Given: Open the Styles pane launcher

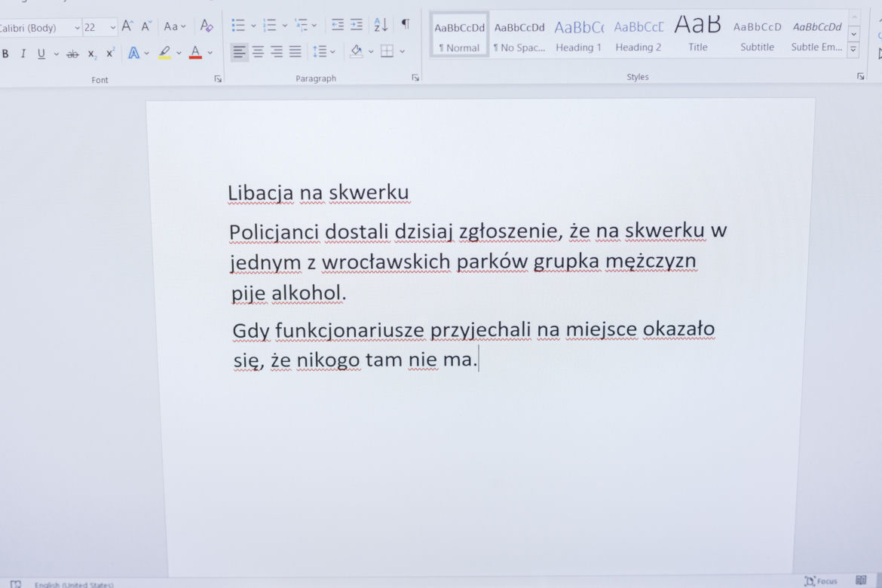Looking at the screenshot, I should click(x=861, y=76).
